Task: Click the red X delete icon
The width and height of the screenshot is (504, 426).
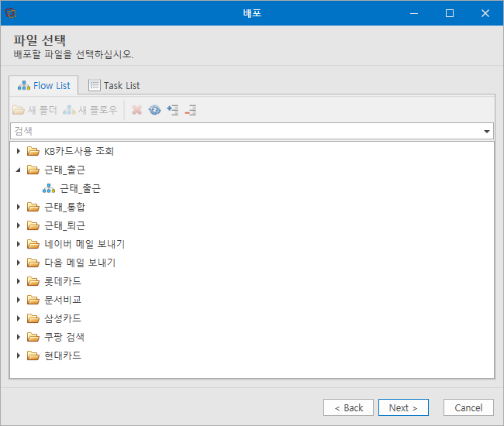Action: [137, 110]
